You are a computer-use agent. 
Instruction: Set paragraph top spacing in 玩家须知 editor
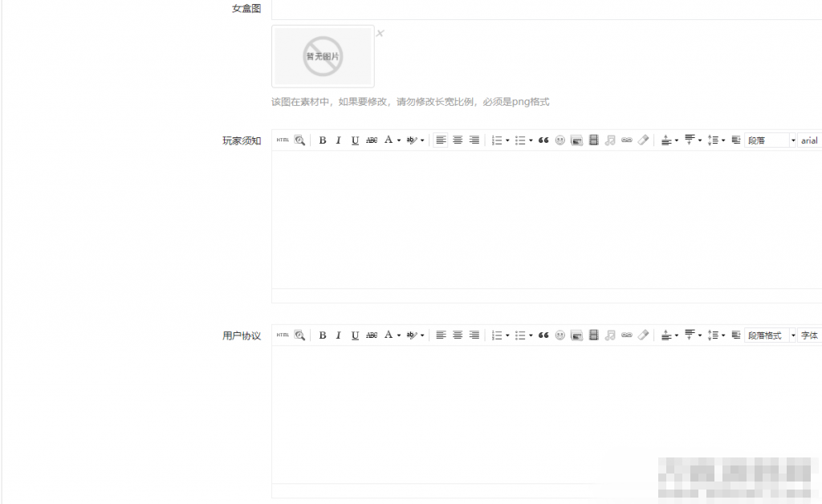tap(666, 140)
